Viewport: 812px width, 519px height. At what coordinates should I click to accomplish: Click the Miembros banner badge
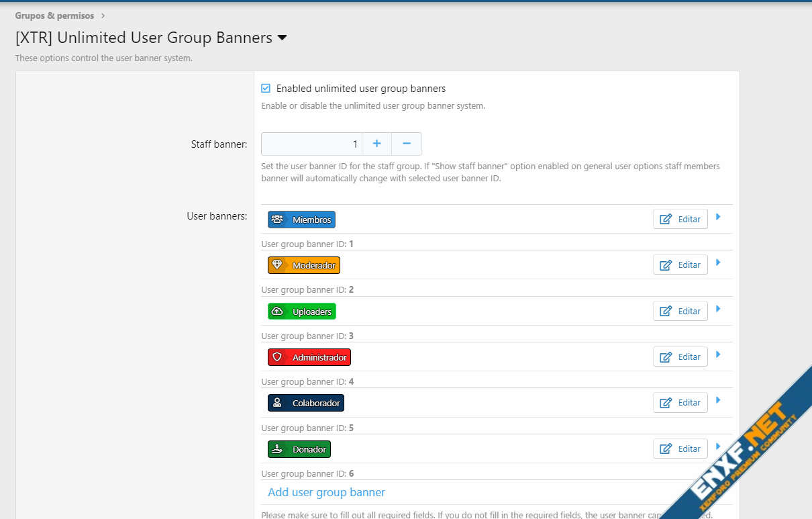pos(301,220)
